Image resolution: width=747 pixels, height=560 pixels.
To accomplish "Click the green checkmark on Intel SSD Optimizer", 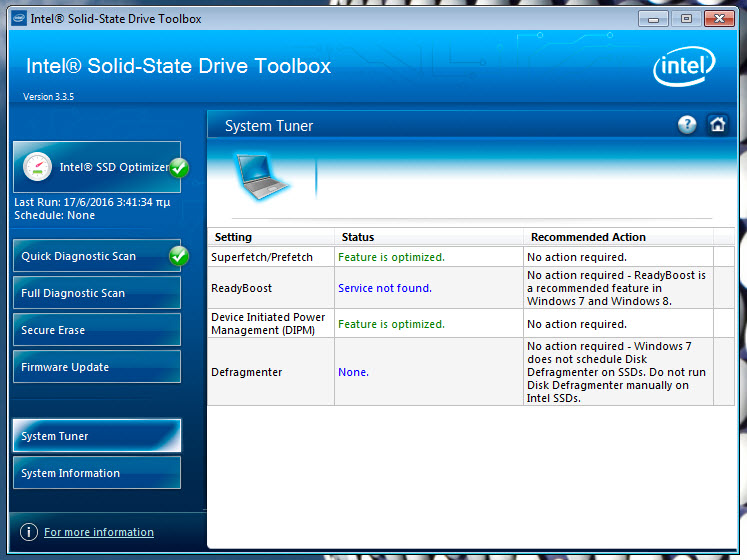I will [x=179, y=168].
